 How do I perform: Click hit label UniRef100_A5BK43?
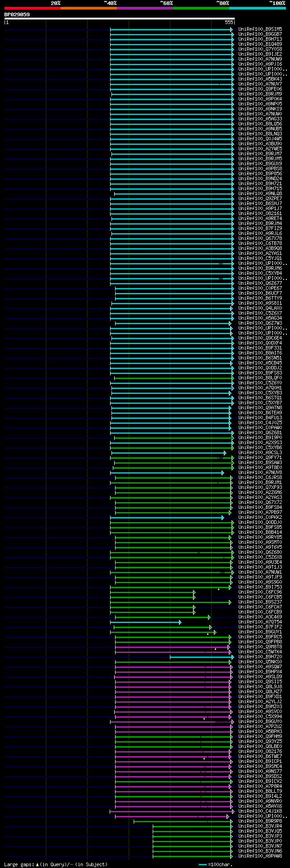pos(260,79)
